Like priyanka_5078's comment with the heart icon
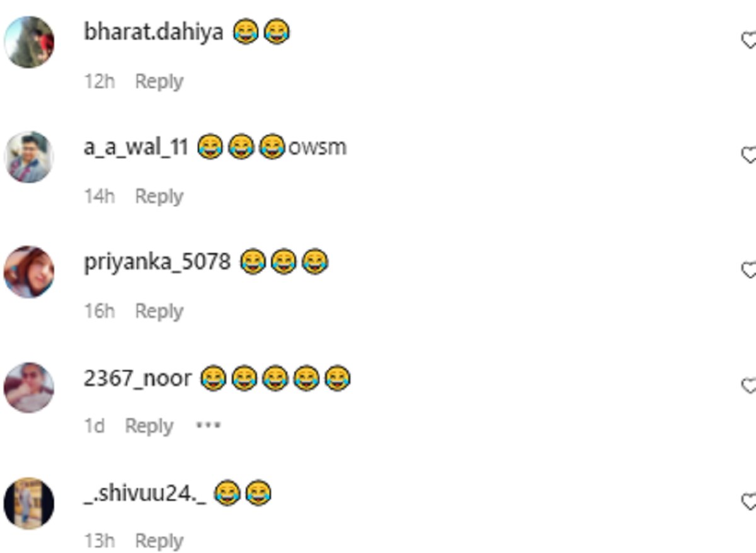 pyautogui.click(x=748, y=270)
